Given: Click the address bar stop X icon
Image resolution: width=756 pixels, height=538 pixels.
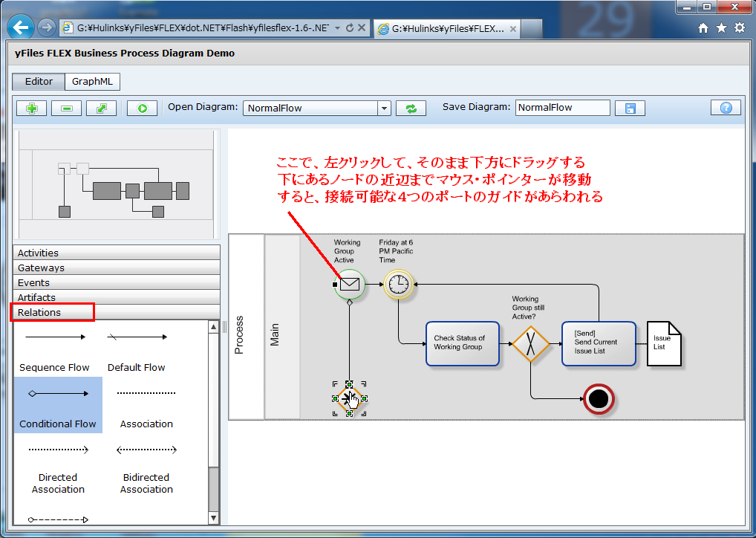Looking at the screenshot, I should pyautogui.click(x=361, y=28).
